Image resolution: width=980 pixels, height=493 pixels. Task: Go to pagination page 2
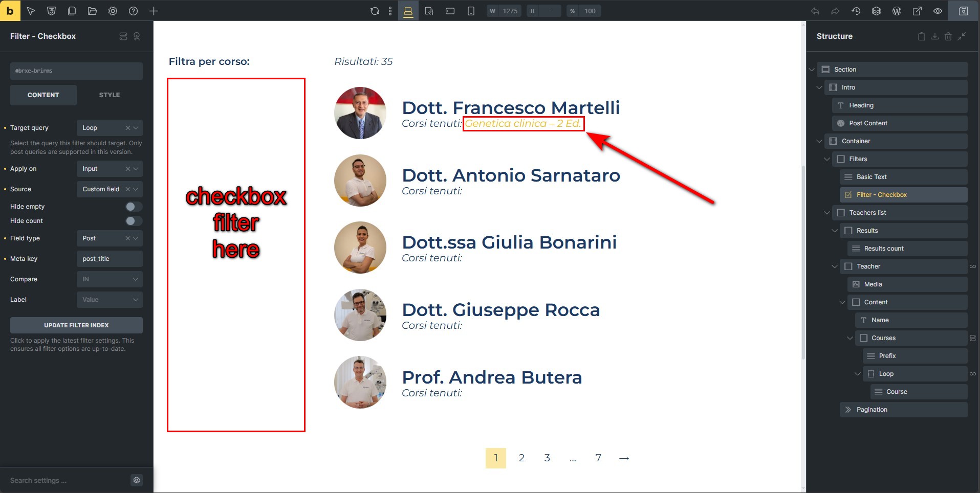tap(521, 458)
